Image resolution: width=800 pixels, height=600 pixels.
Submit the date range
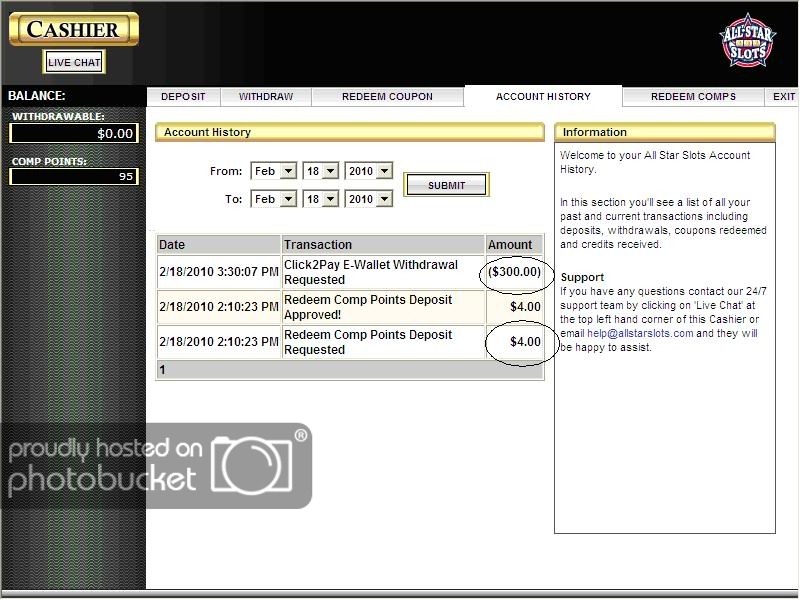click(x=446, y=185)
